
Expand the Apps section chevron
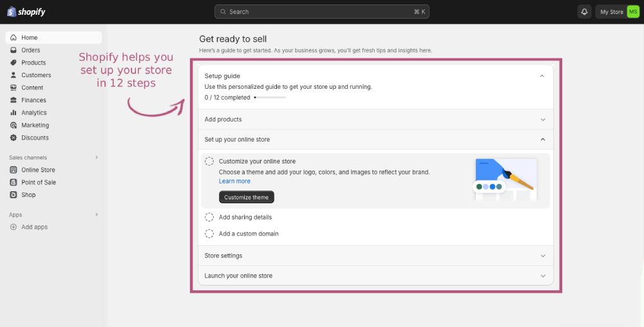tap(97, 214)
